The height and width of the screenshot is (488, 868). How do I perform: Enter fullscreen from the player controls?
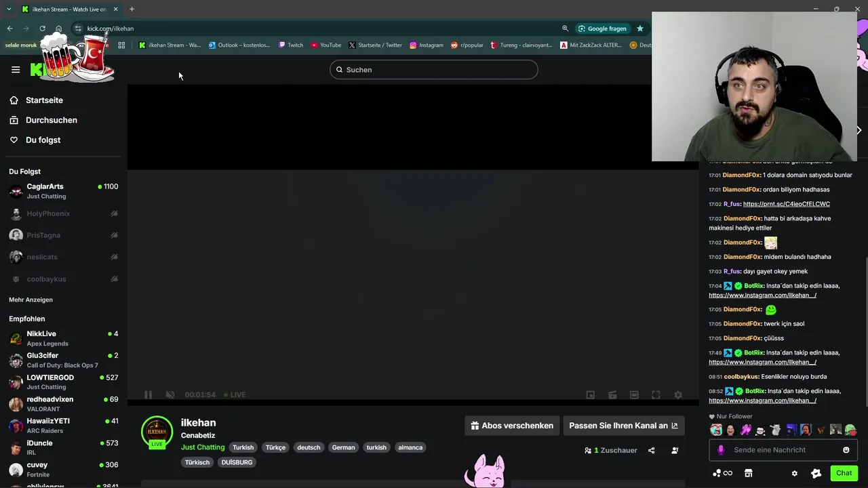coord(656,394)
